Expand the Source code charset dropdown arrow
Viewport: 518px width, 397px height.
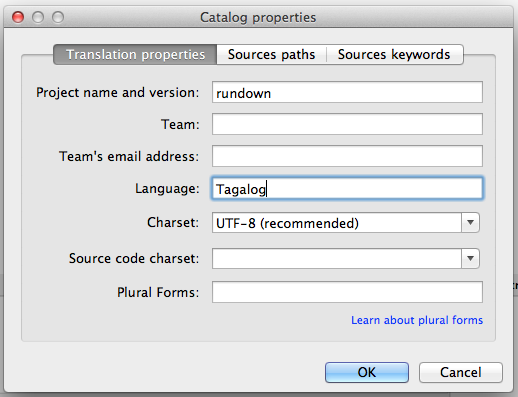470,258
